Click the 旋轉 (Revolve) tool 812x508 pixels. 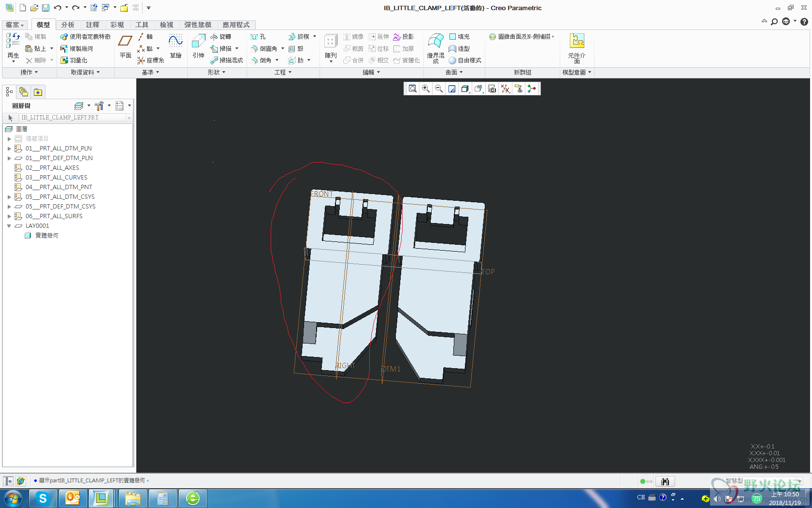[221, 37]
